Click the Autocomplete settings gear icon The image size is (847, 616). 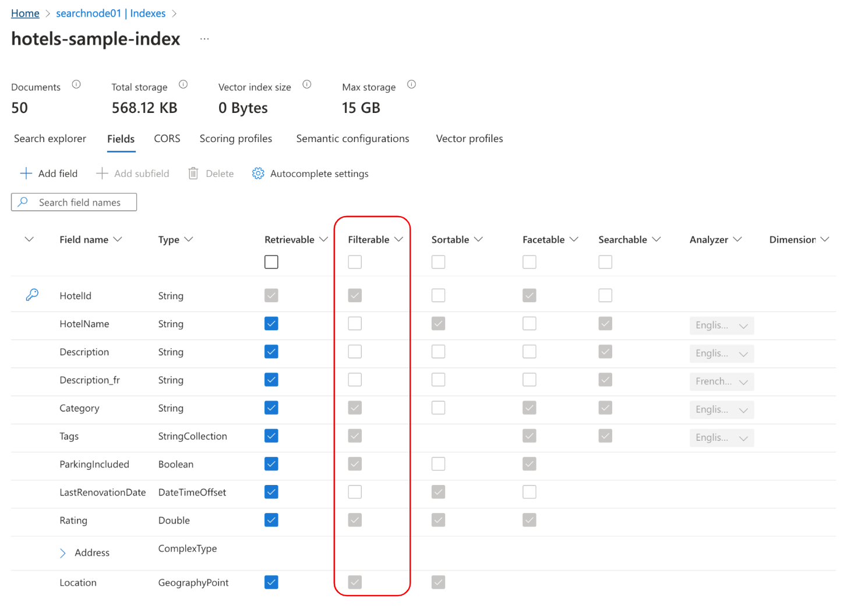click(258, 174)
